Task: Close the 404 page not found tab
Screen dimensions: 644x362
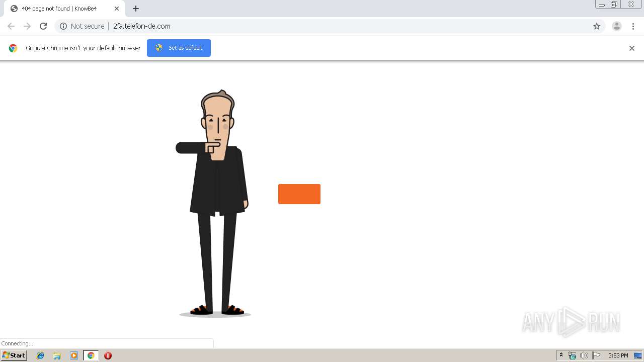Action: coord(116,9)
